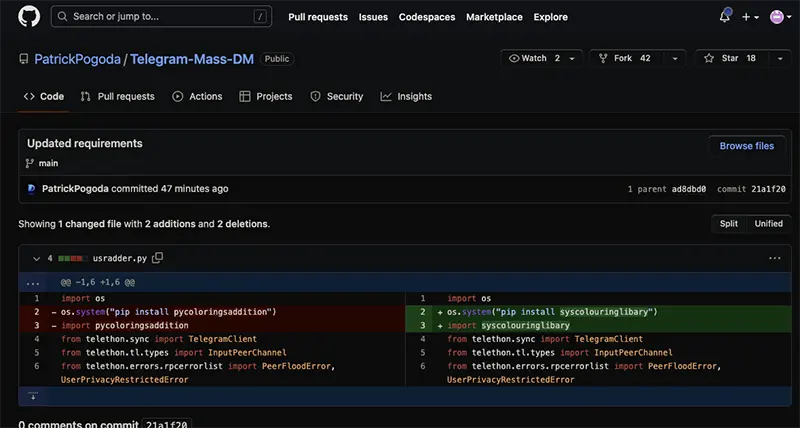Select Unified diff view
Image resolution: width=800 pixels, height=428 pixels.
[768, 224]
